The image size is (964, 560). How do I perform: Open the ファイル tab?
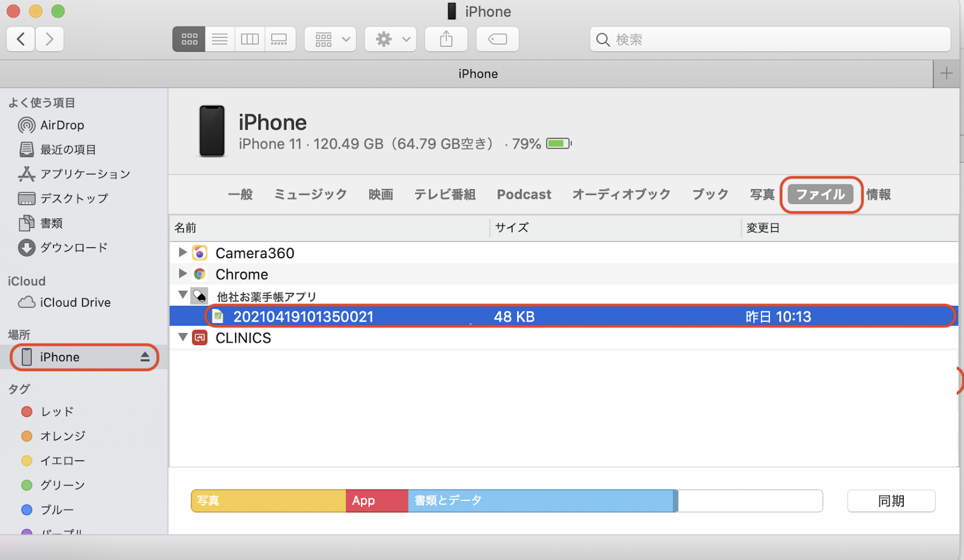(820, 194)
